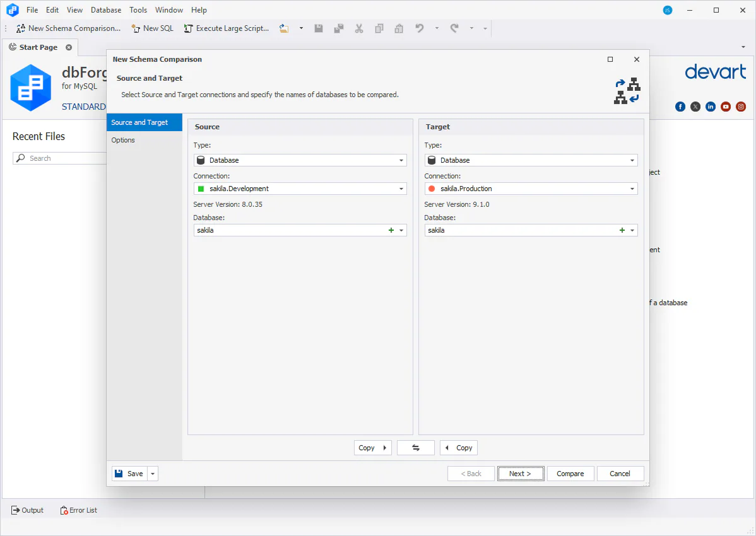Click the Save All icon in toolbar

point(339,28)
